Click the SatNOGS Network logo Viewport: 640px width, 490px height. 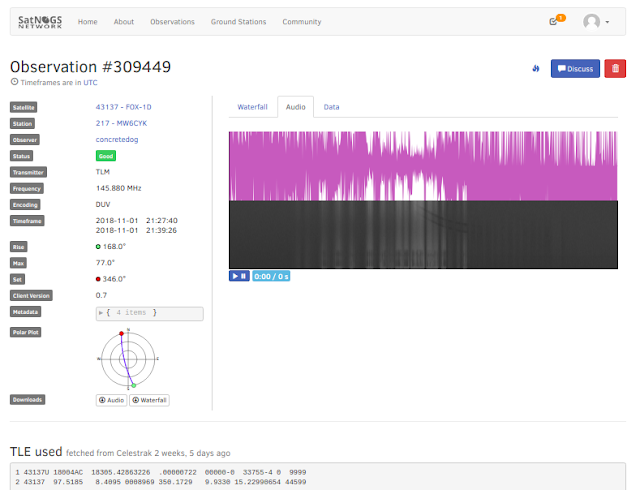click(40, 22)
